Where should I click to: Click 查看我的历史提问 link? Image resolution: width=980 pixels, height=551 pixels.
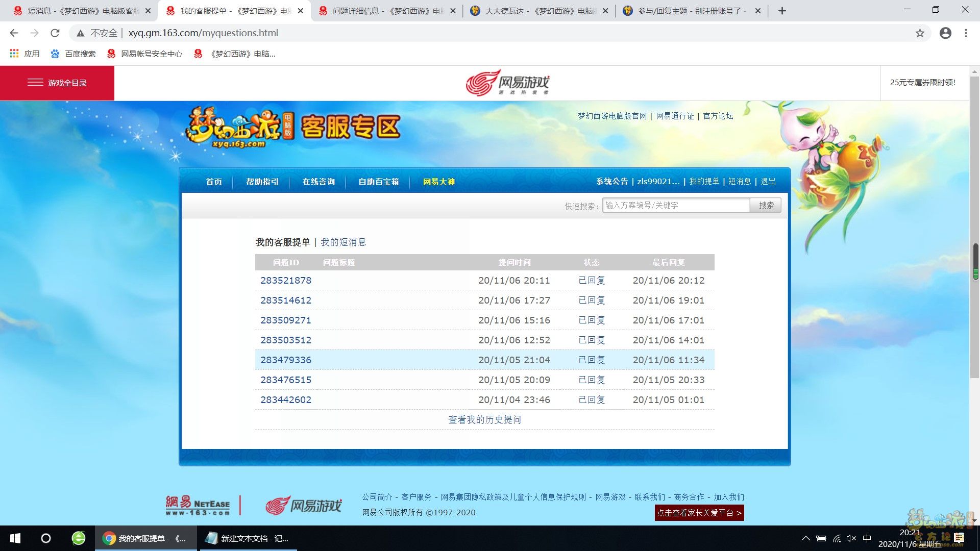pos(484,420)
